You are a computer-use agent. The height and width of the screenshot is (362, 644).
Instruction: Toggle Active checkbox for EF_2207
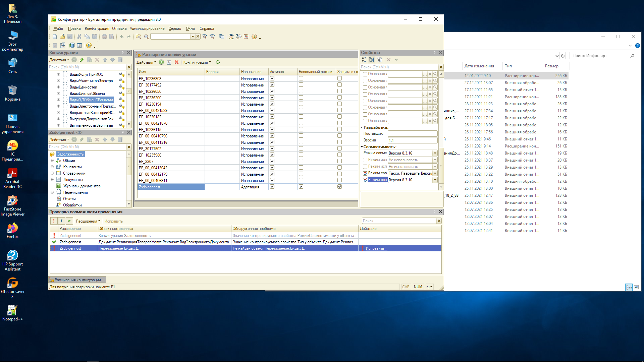coord(272,161)
